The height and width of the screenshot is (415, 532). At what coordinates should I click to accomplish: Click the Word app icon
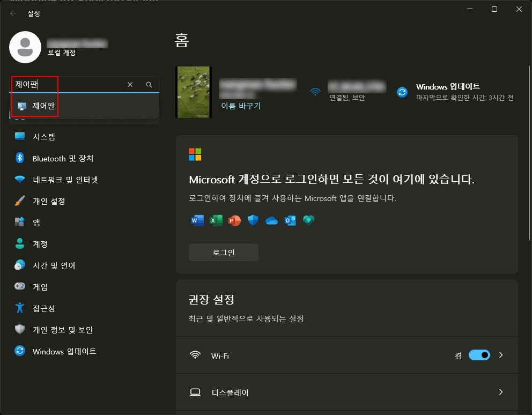coord(197,220)
